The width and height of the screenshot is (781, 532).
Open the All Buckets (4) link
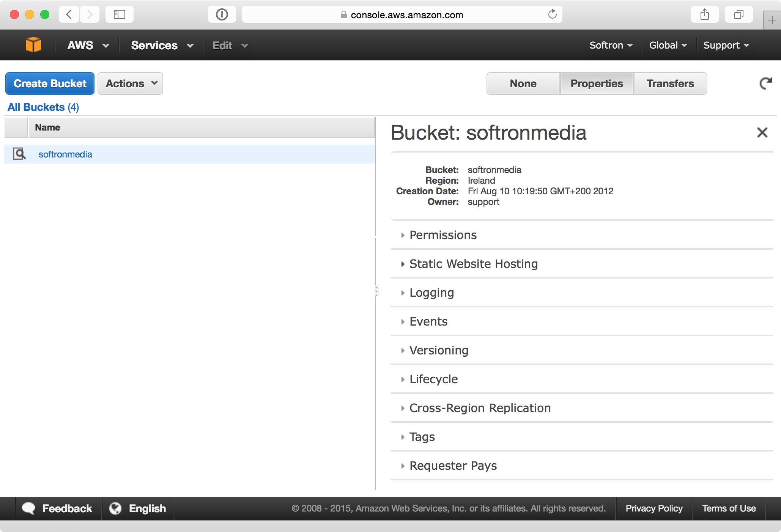[x=43, y=107]
